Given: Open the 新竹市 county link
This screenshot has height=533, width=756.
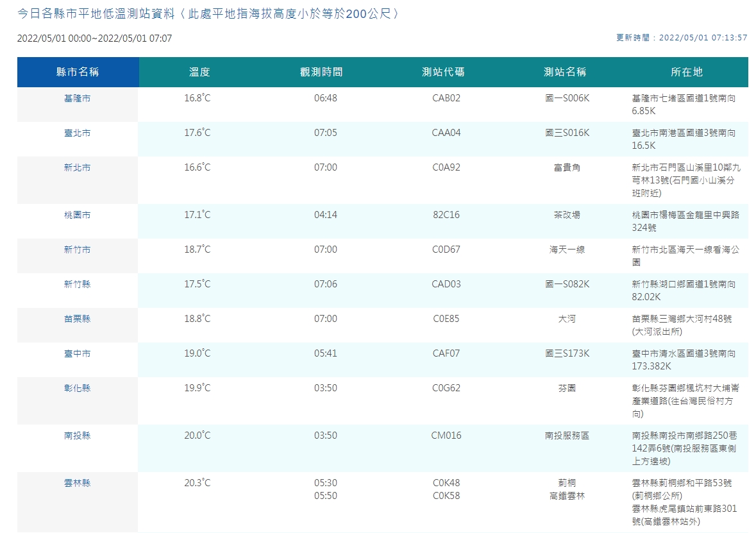Looking at the screenshot, I should coord(77,250).
